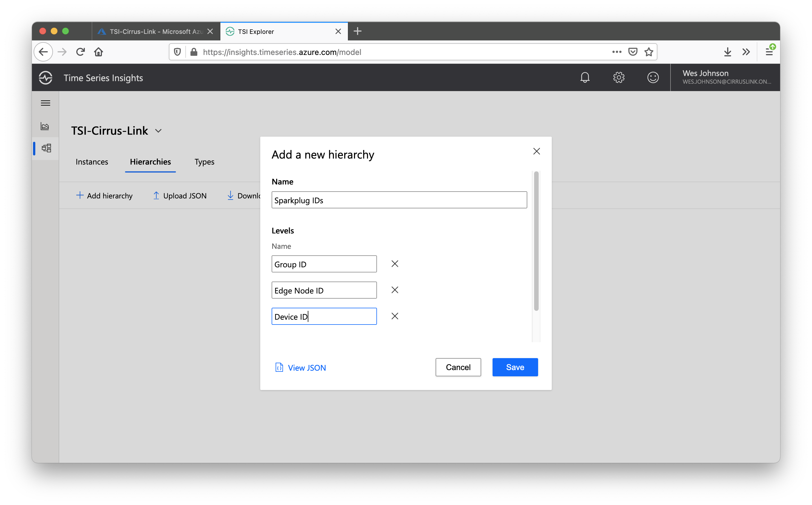Switch to the Instances tab
Screen dimensions: 812x505
point(92,162)
